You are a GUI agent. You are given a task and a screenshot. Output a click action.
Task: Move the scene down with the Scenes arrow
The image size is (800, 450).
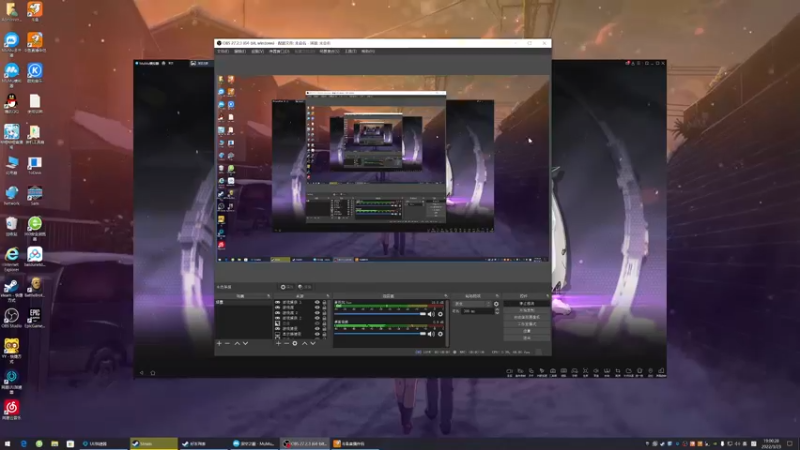coord(245,343)
